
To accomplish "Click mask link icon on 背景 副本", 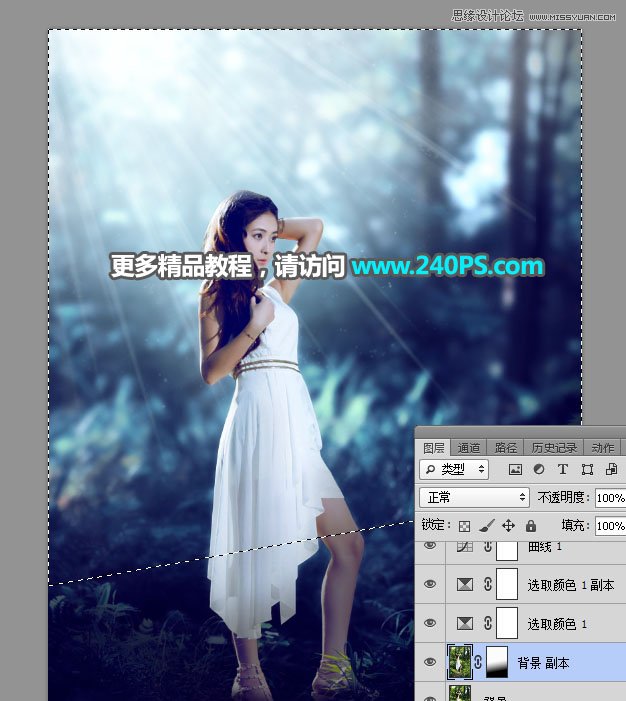I will click(x=478, y=662).
